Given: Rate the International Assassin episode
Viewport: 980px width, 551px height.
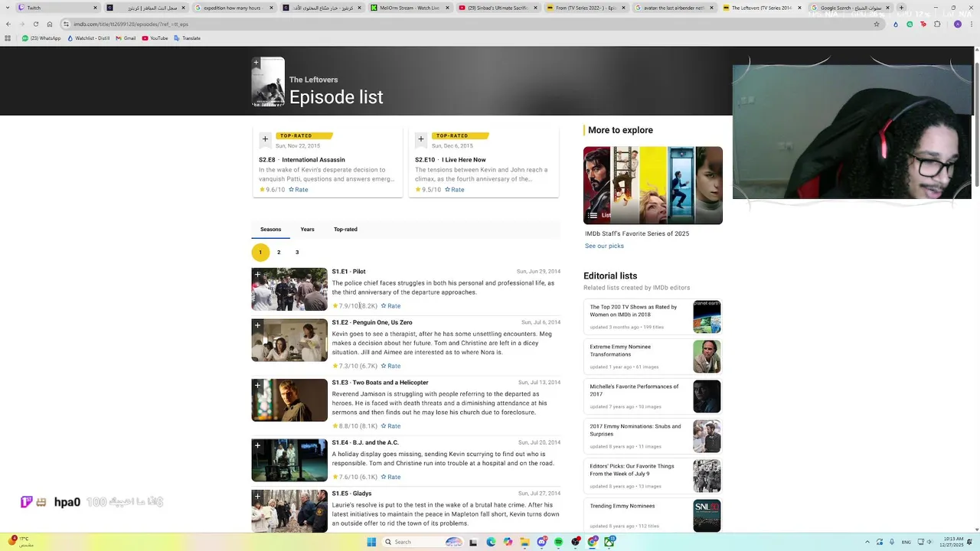Looking at the screenshot, I should (299, 190).
